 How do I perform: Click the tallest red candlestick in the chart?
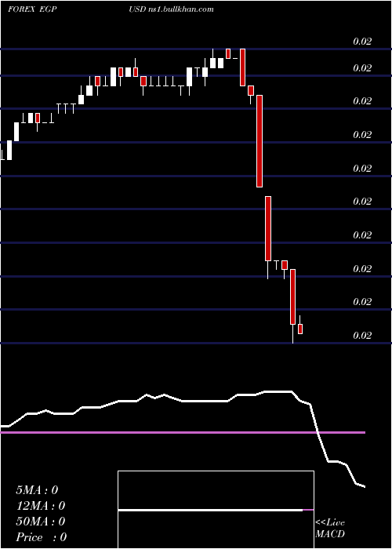pos(260,141)
